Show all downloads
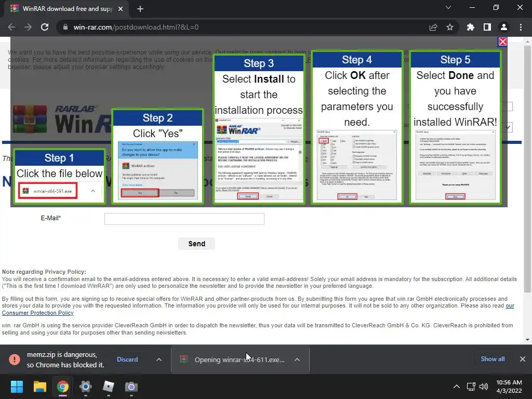This screenshot has height=399, width=532. 493,359
